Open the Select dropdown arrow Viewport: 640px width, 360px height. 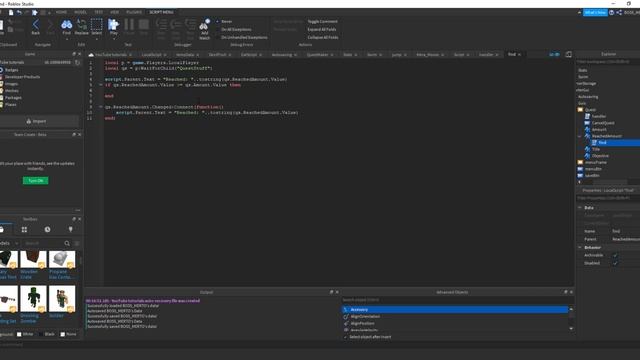coord(96,39)
